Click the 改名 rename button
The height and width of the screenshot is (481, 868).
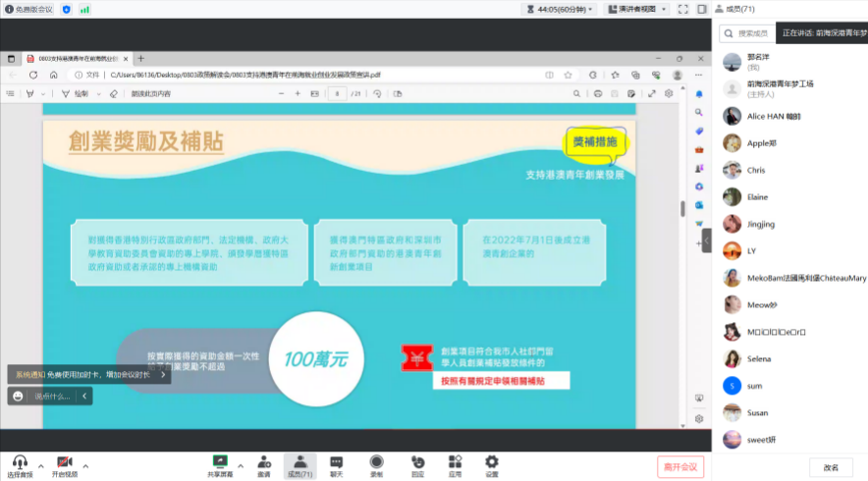831,467
